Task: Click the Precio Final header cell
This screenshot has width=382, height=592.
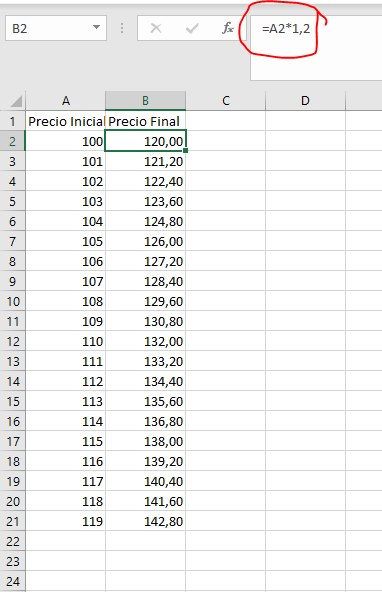Action: pyautogui.click(x=145, y=121)
